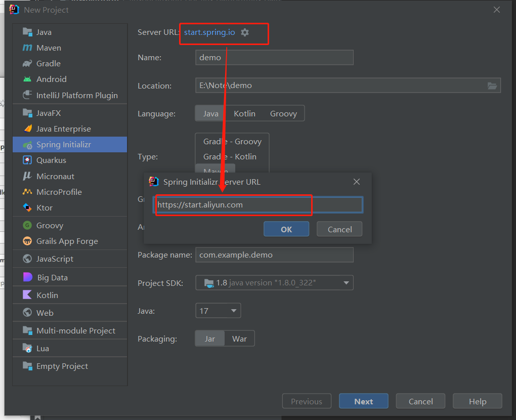
Task: Choose Jar packaging
Action: pos(209,339)
